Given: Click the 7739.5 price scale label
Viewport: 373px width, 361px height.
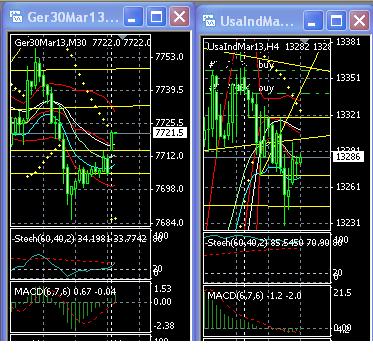Looking at the screenshot, I should pyautogui.click(x=169, y=90).
